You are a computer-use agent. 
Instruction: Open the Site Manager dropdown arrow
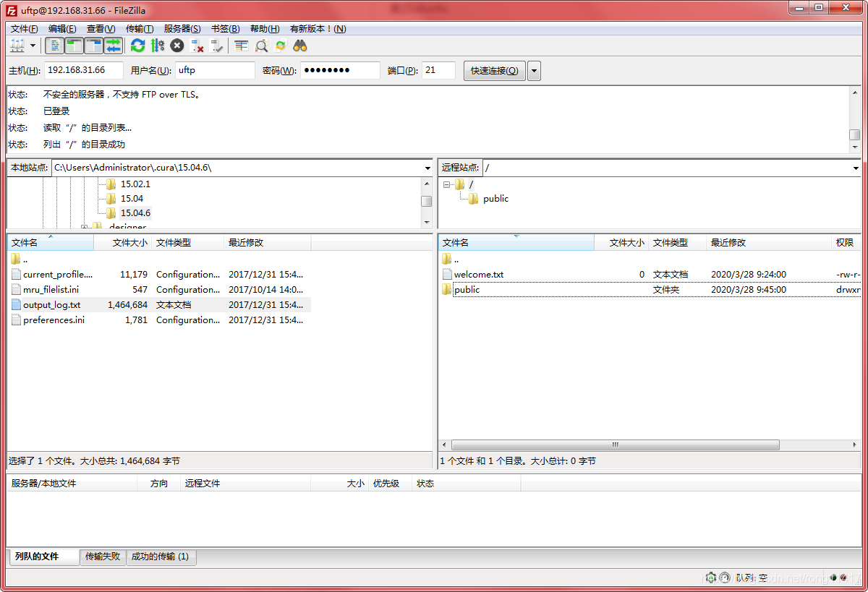pyautogui.click(x=33, y=45)
